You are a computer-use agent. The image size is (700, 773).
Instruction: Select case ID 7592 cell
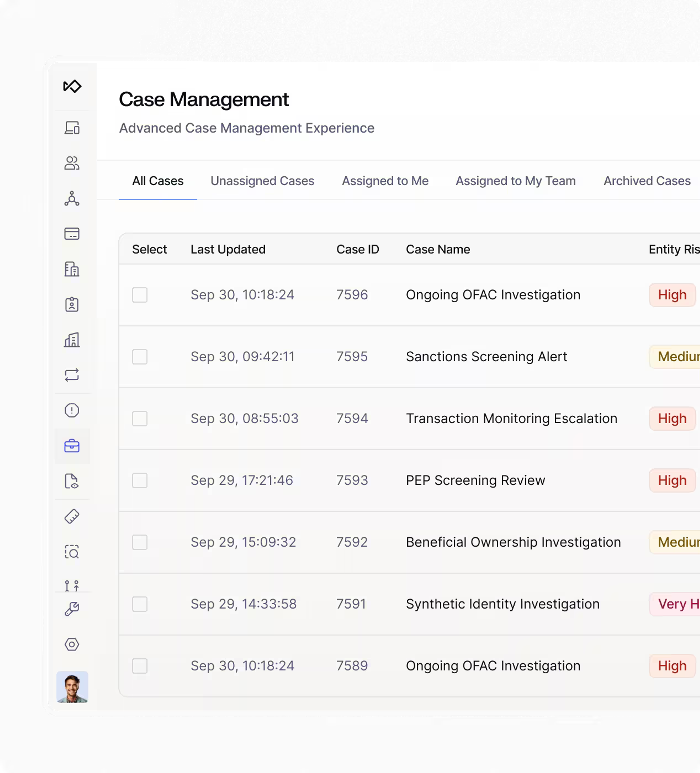[352, 542]
